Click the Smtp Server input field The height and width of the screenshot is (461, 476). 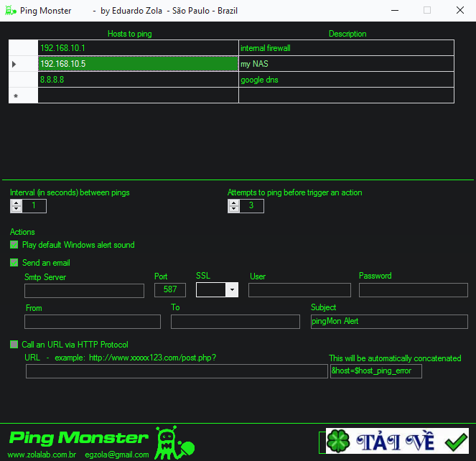click(84, 291)
